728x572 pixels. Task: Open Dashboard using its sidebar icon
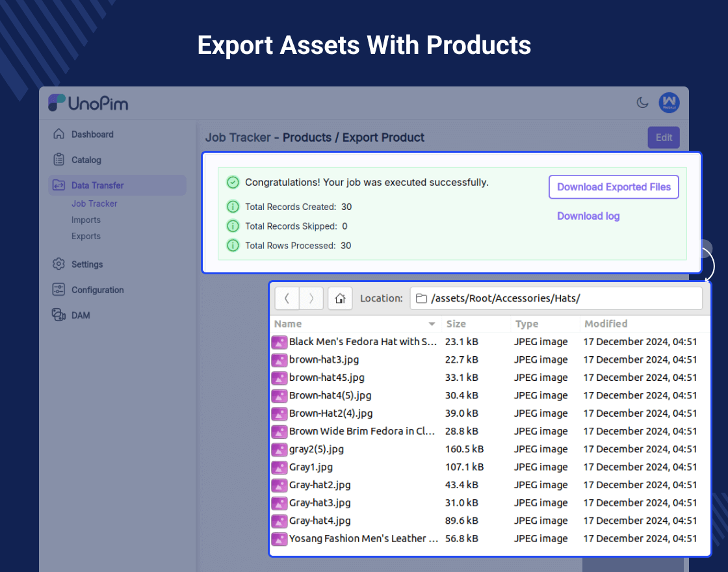pos(58,134)
